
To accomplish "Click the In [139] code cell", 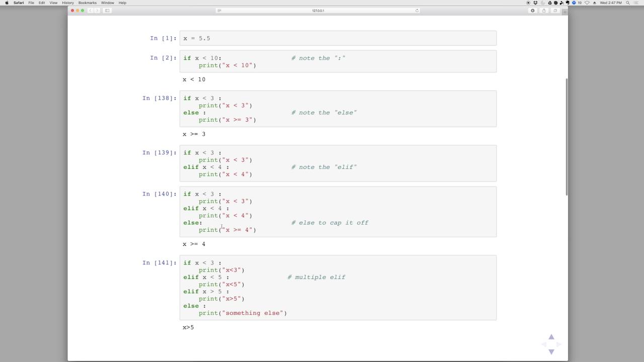I will click(x=338, y=163).
